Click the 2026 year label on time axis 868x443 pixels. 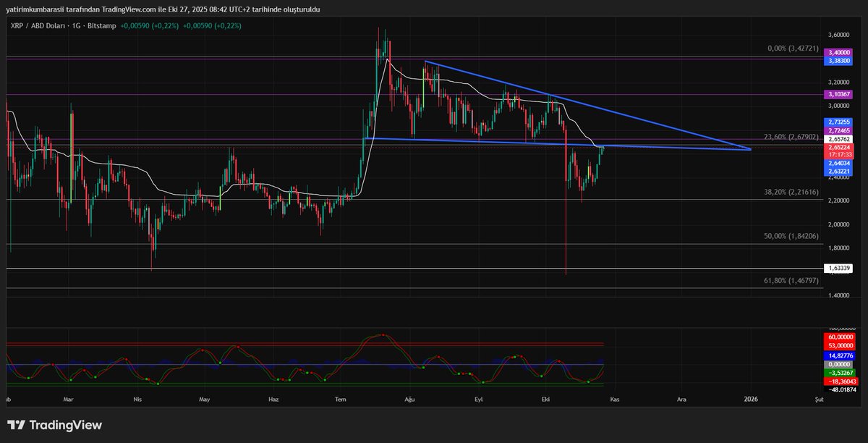coord(751,399)
